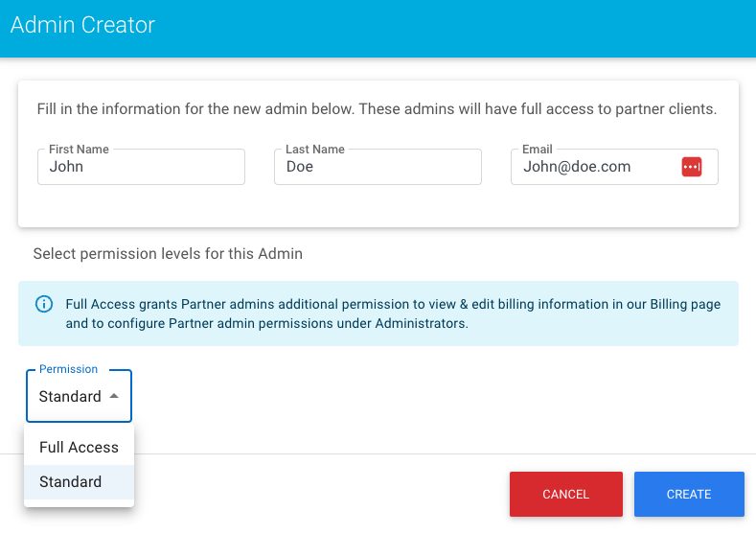Focus the First Name input field
Image resolution: width=756 pixels, height=534 pixels.
coord(141,167)
